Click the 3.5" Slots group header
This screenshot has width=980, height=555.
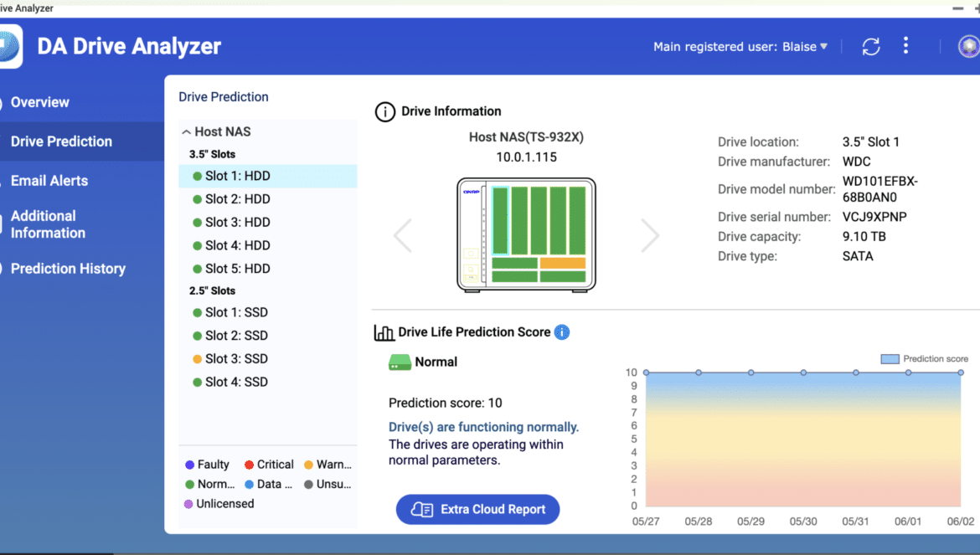click(213, 154)
